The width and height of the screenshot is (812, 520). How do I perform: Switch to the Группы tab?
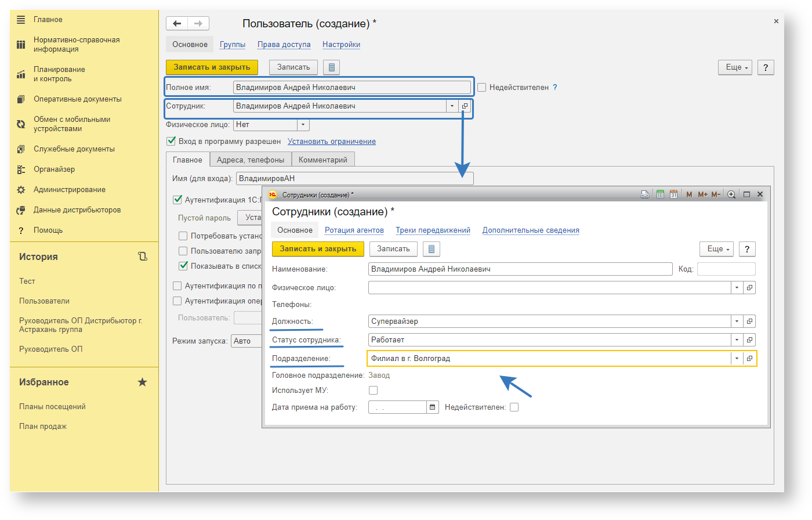click(x=233, y=44)
